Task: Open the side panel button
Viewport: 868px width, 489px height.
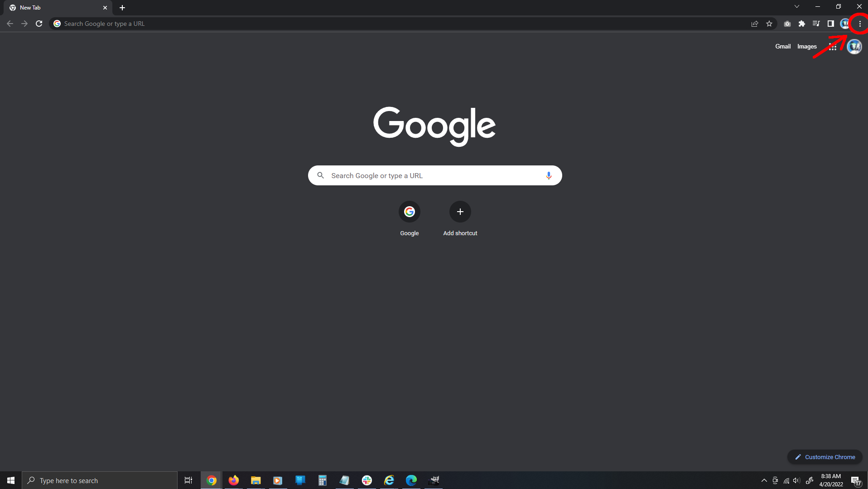Action: 830,24
